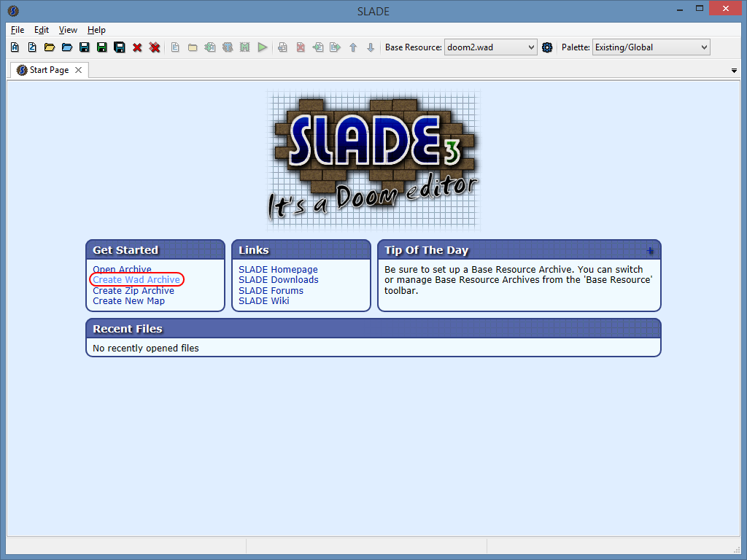Minimize the SLADE window
747x560 pixels.
(x=680, y=9)
